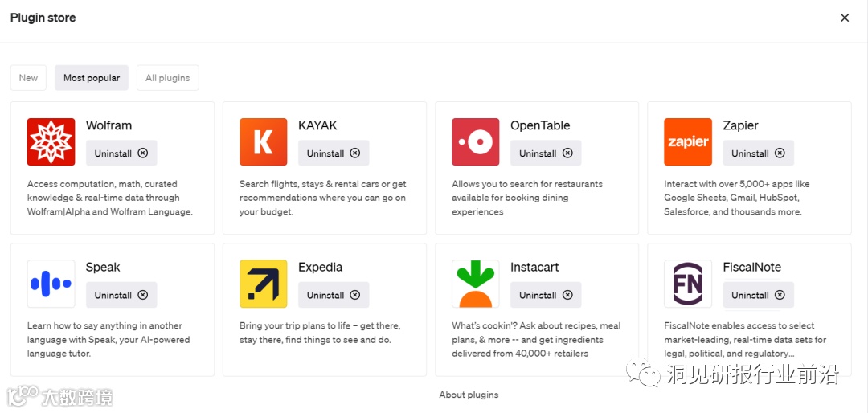Viewport: 868px width, 413px height.
Task: Uninstall the Instacart plugin
Action: tap(546, 295)
